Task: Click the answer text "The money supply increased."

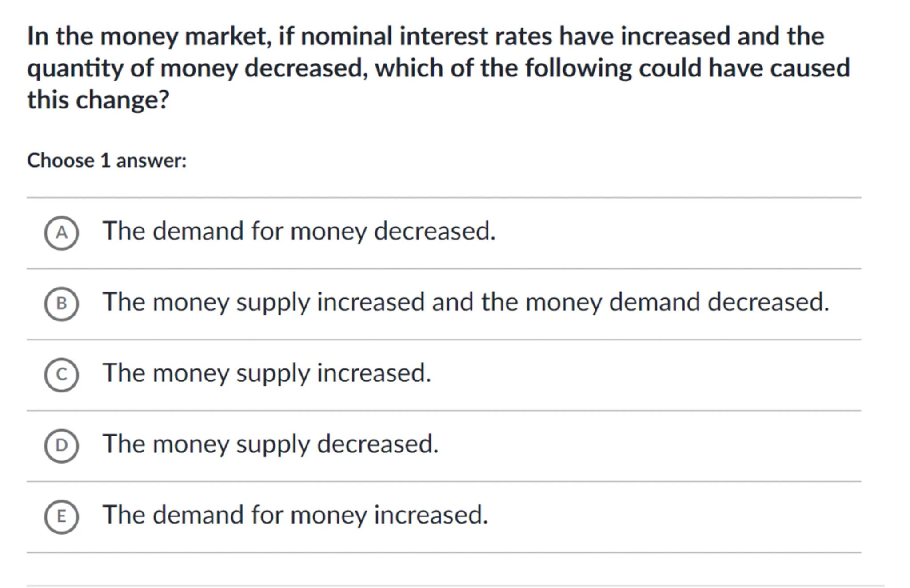Action: [267, 373]
